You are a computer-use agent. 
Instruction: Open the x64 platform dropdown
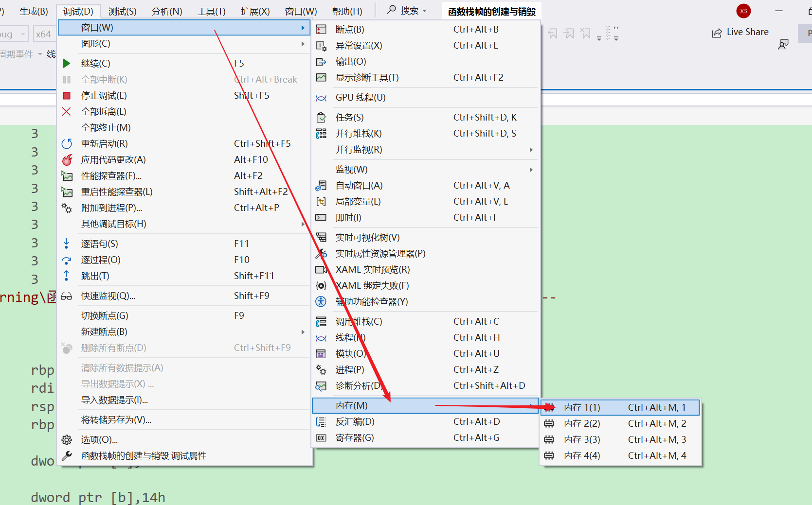44,34
